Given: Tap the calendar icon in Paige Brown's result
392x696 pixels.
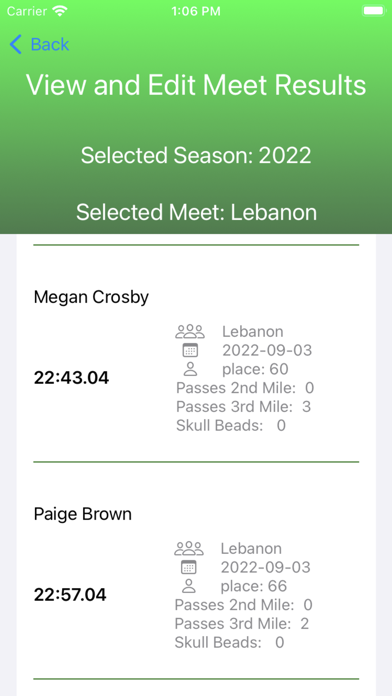Looking at the screenshot, I should click(x=189, y=567).
